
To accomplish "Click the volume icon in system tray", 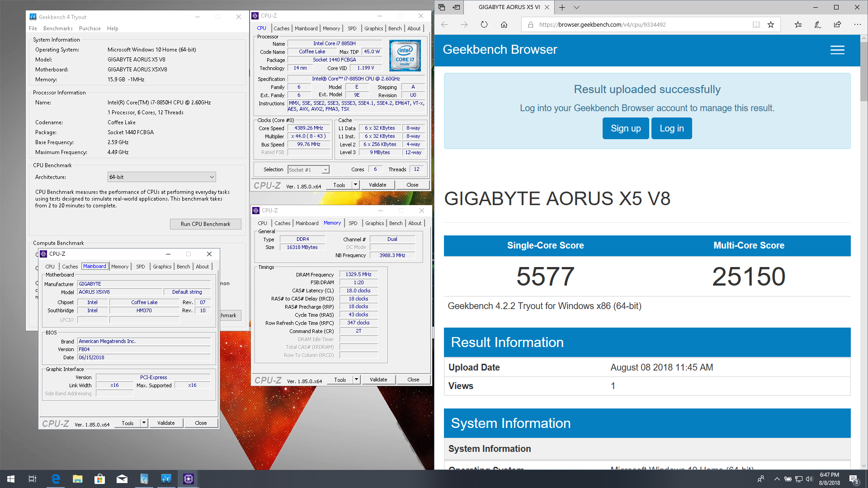I will pos(809,479).
